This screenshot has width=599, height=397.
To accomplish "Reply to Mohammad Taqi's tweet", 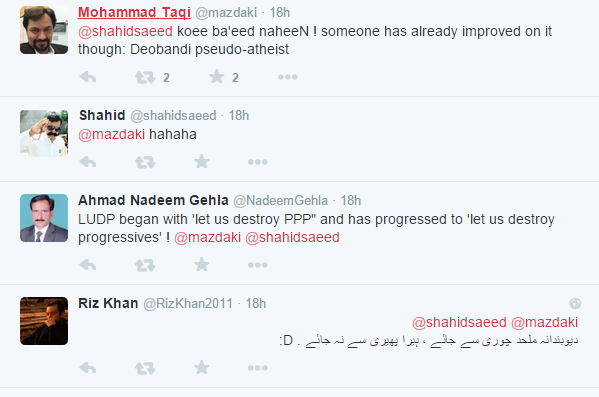I will [88, 77].
